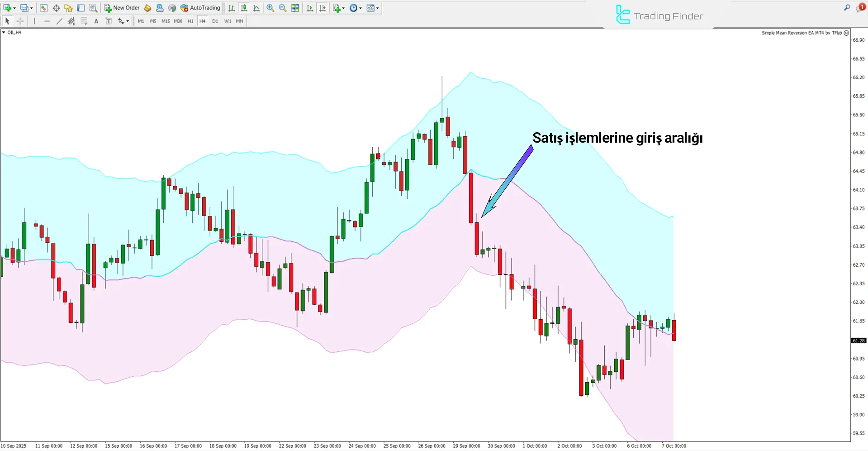Click the Zoom In magnifier icon

click(x=270, y=8)
